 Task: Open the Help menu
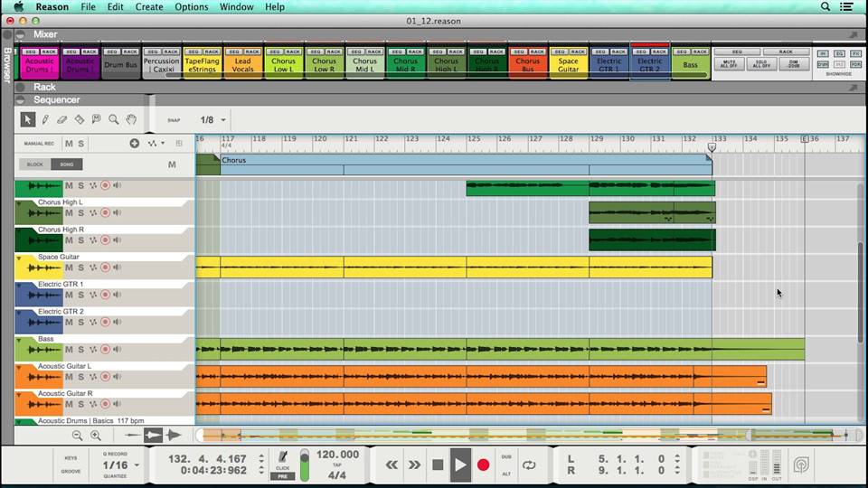pyautogui.click(x=275, y=6)
